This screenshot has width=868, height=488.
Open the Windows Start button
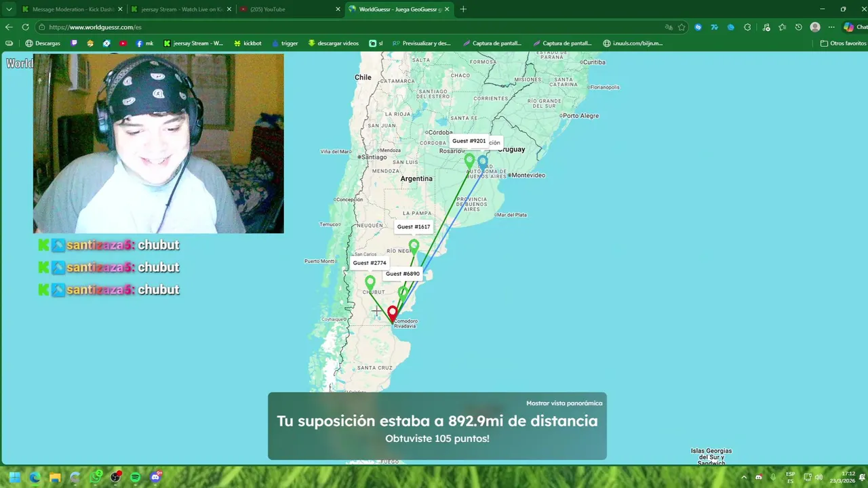(x=14, y=477)
